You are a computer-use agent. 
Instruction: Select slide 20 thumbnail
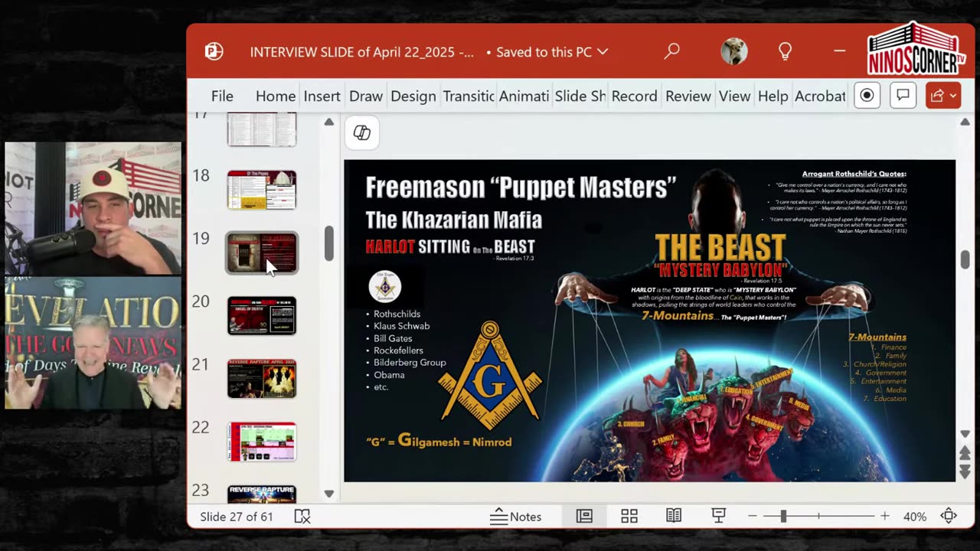262,315
